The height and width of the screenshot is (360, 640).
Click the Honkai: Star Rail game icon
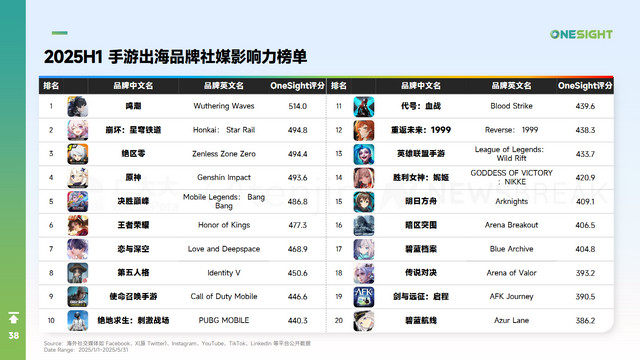[78, 130]
